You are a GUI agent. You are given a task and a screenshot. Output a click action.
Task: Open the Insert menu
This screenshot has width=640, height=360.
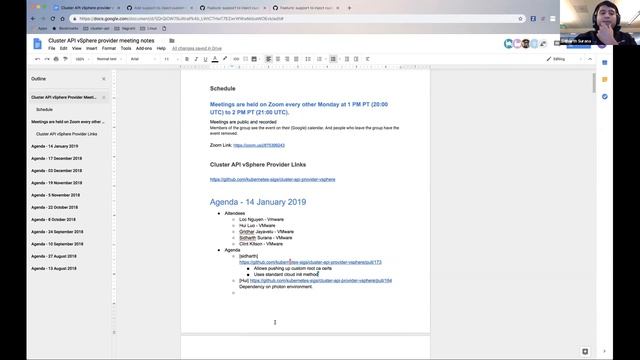pos(91,49)
